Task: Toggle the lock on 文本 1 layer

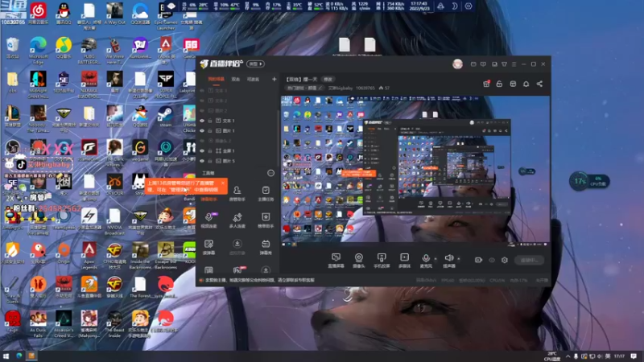Action: point(210,121)
